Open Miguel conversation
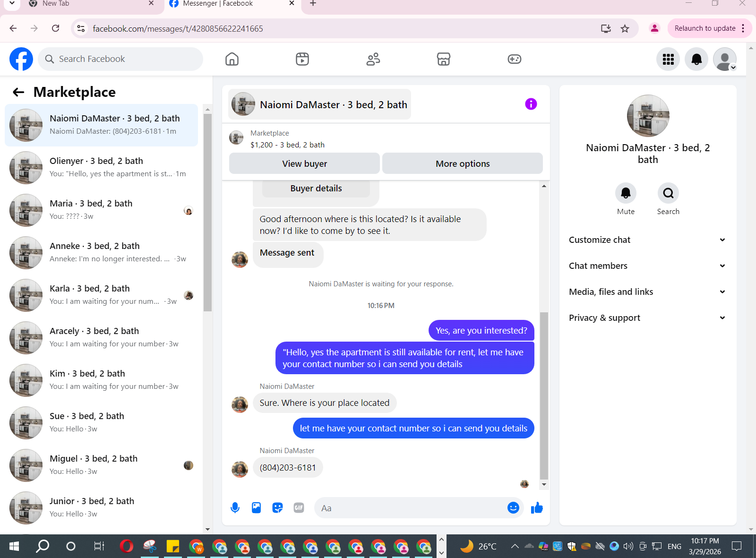The width and height of the screenshot is (756, 558). pos(101,465)
